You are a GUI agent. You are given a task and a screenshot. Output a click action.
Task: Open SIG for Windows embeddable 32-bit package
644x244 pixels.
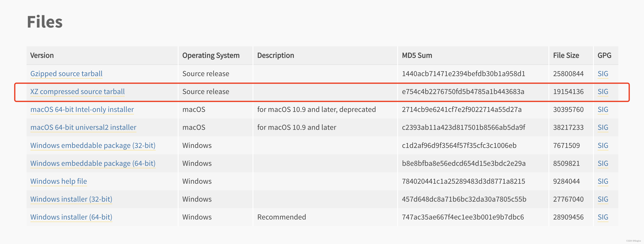[x=602, y=145]
